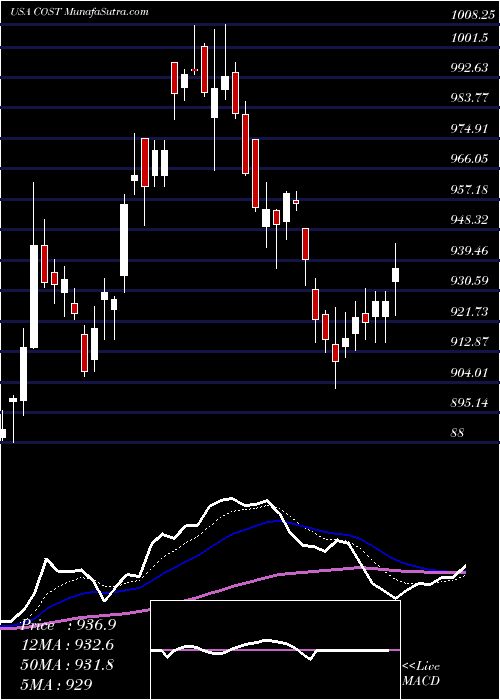
Task: Click the 'USA COST MunafaSutra.com' chart title
Action: point(80,12)
